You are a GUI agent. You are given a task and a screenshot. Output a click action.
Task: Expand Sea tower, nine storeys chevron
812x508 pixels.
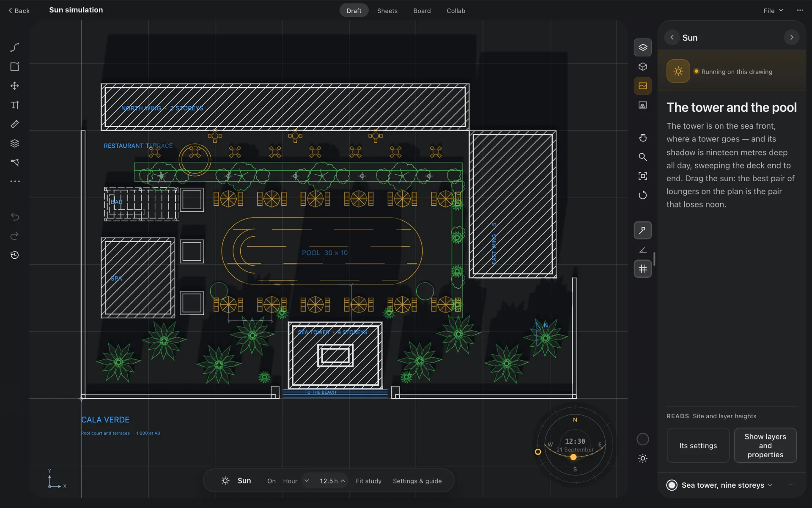(x=770, y=485)
